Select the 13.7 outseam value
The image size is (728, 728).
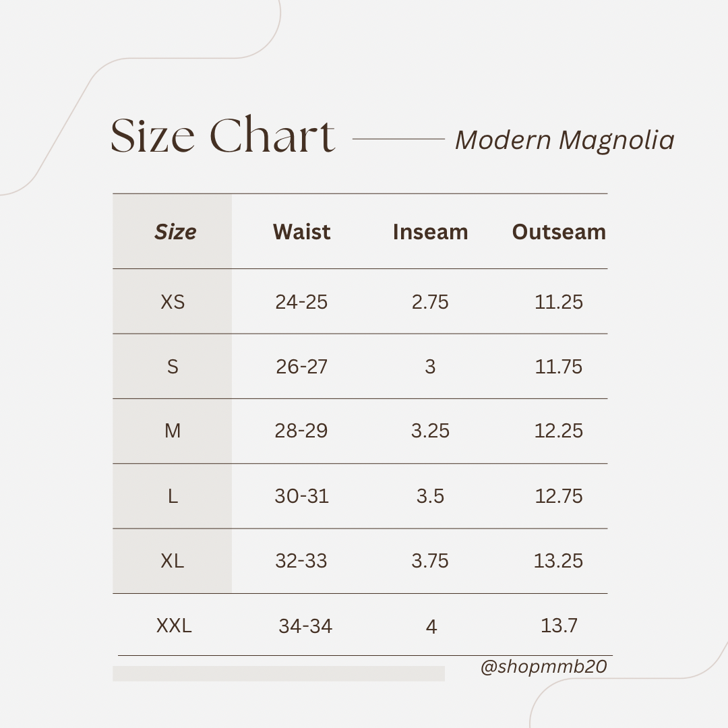(x=559, y=626)
